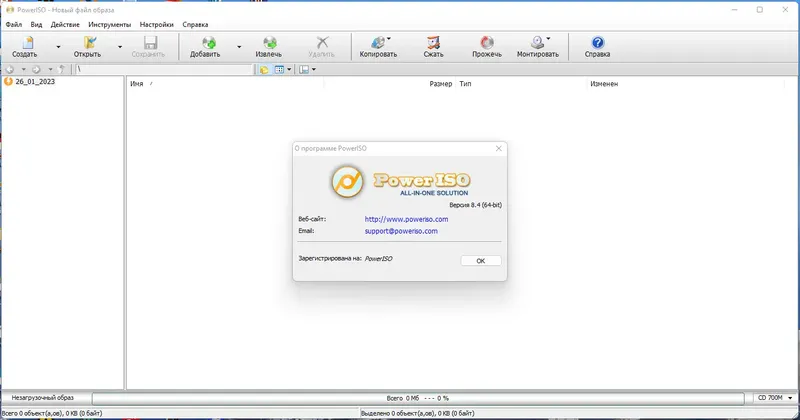Click the panel layout icon
Viewport: 800px width, 420px height.
click(304, 69)
